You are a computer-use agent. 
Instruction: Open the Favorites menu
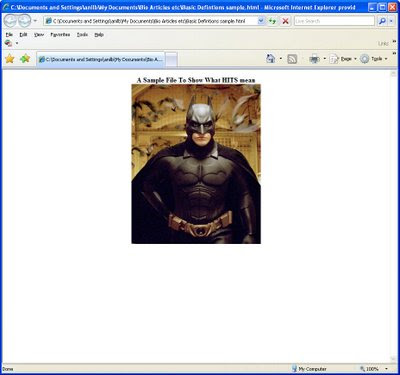60,35
